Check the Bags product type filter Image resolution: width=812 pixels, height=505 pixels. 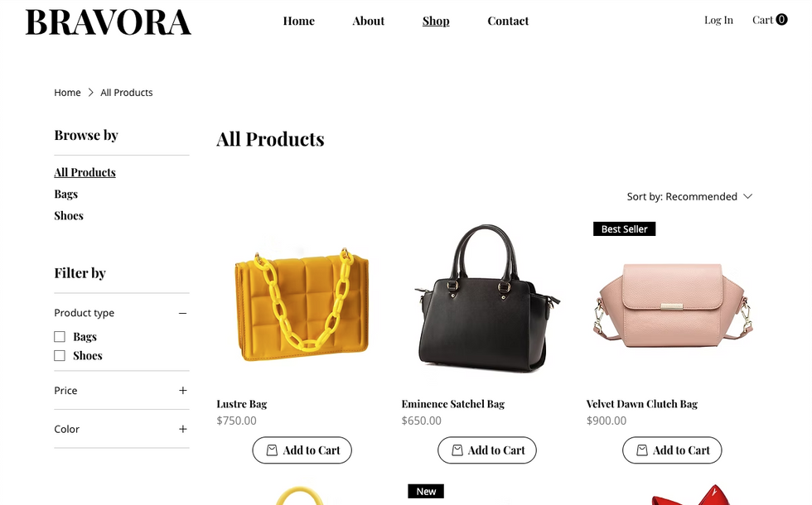click(x=60, y=337)
